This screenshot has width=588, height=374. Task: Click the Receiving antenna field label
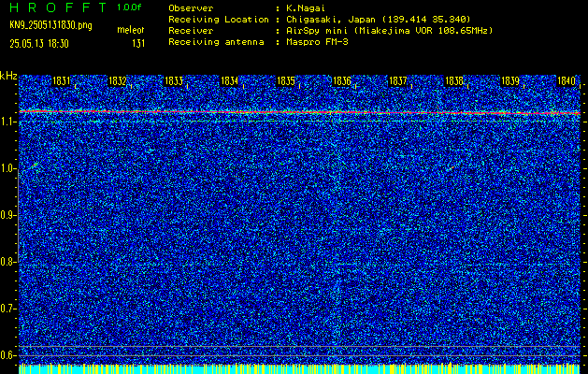click(x=216, y=42)
